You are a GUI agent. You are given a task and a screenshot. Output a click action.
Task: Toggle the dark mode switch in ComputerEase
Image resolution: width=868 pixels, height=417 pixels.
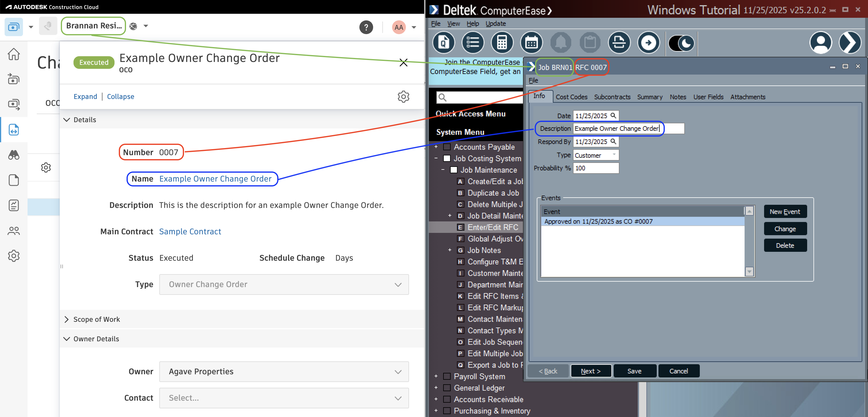click(x=681, y=43)
